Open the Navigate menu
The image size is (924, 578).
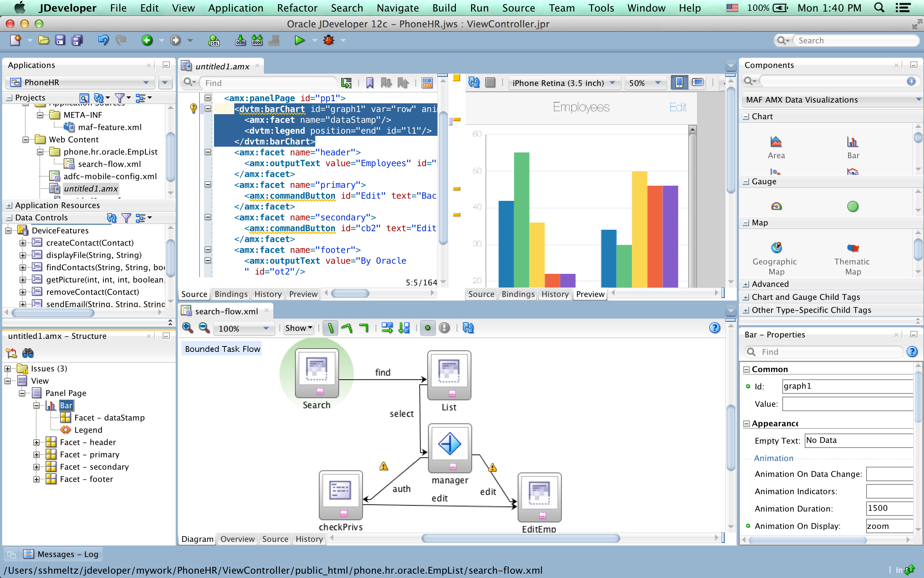tap(397, 8)
